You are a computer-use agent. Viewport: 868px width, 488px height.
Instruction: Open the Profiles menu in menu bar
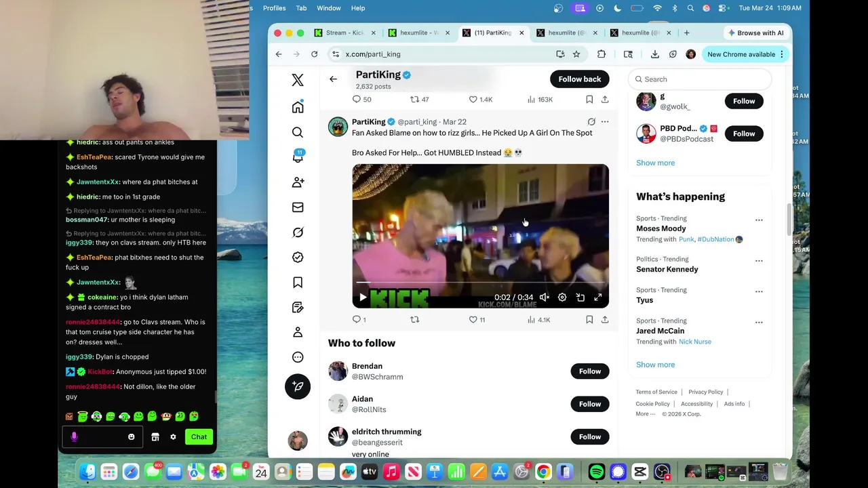pos(274,8)
